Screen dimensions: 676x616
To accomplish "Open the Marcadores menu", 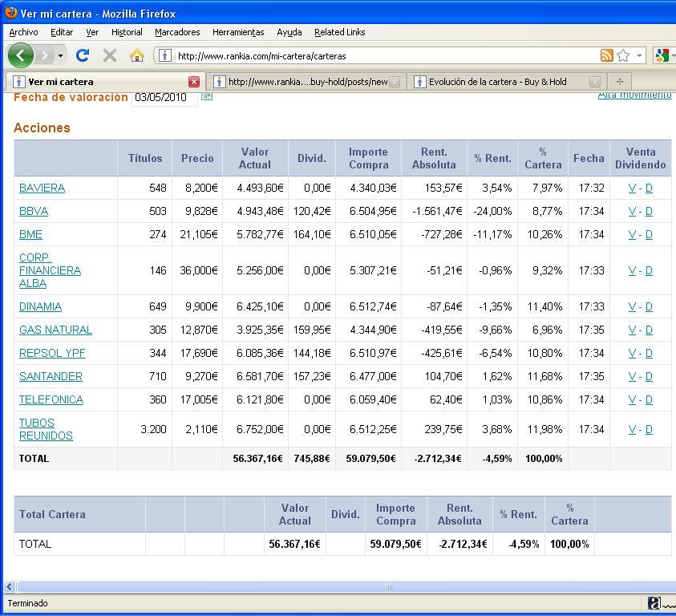I will coord(177,32).
